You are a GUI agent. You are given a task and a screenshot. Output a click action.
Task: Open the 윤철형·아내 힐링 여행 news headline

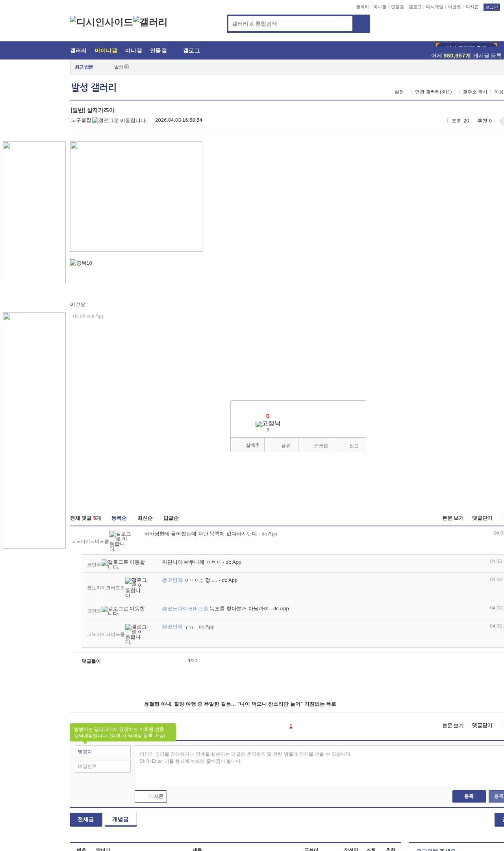point(240,704)
